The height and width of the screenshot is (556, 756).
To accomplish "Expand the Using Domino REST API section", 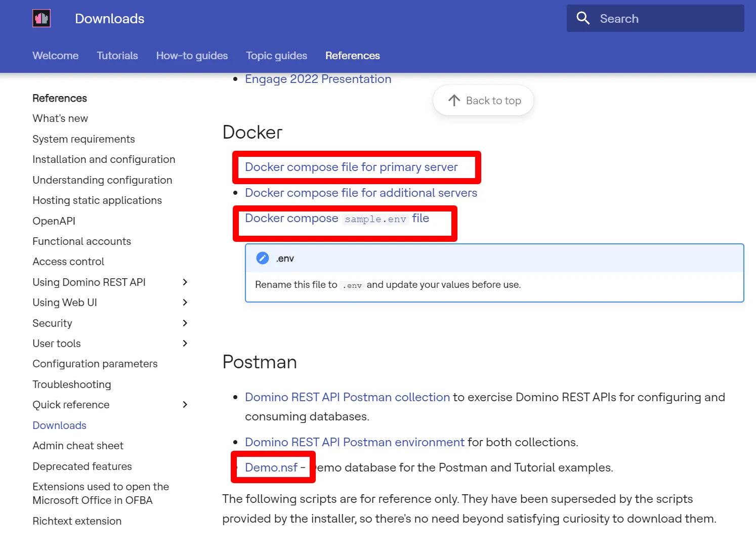I will click(185, 282).
